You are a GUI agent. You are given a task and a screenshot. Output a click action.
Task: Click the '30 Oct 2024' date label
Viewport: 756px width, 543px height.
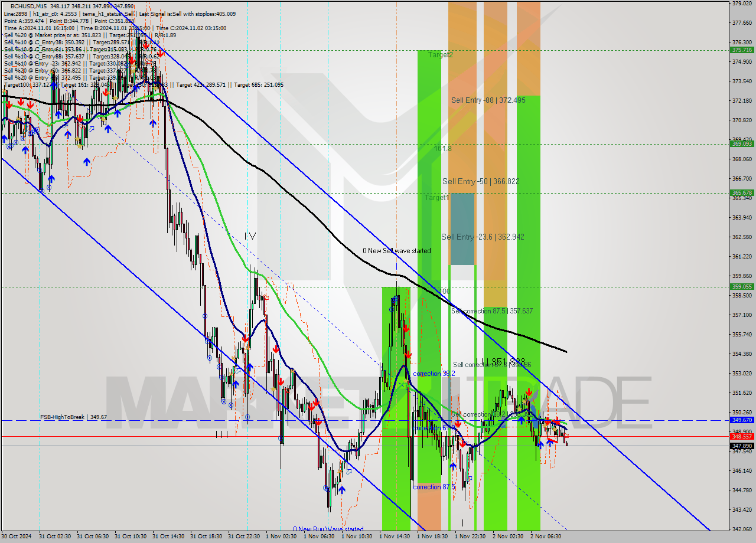click(17, 537)
